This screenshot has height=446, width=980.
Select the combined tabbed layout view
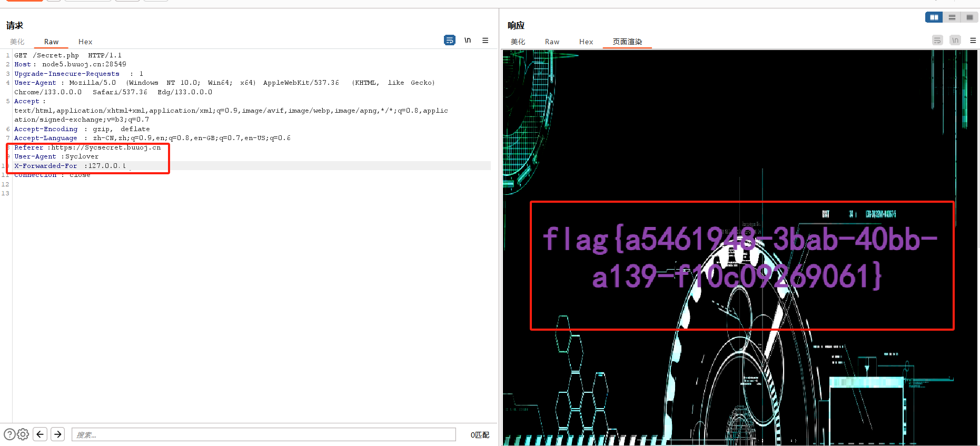(969, 17)
